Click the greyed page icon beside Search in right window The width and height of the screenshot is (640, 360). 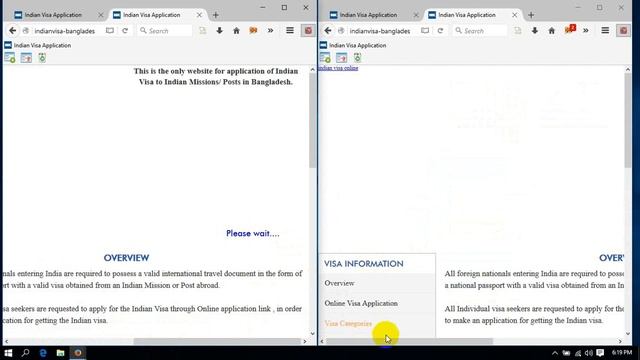518,31
